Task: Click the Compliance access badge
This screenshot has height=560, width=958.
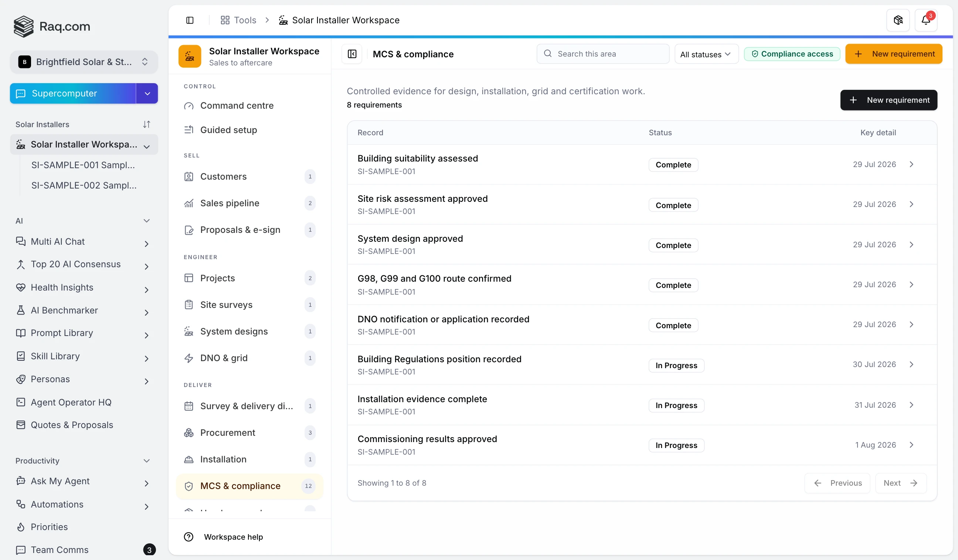Action: coord(792,54)
